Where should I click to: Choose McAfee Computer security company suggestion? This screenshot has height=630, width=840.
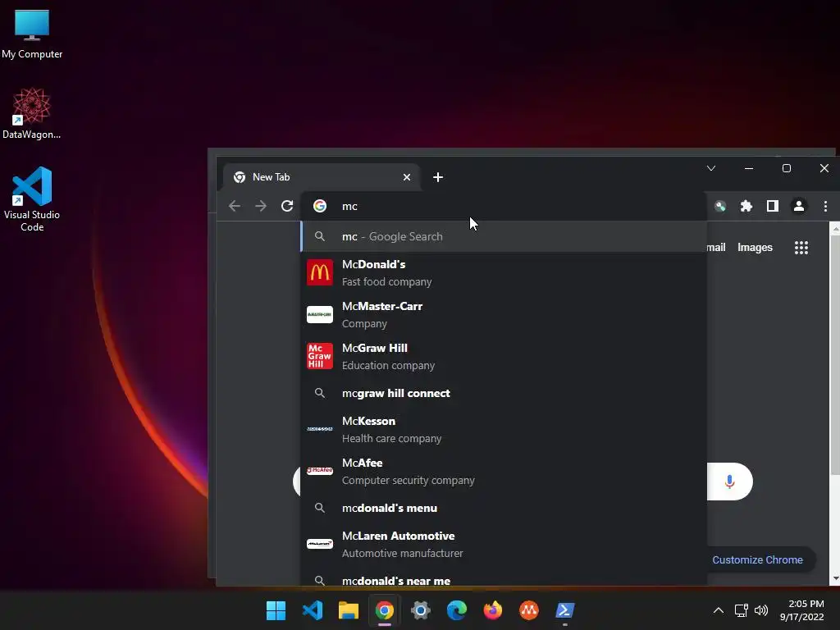[504, 471]
